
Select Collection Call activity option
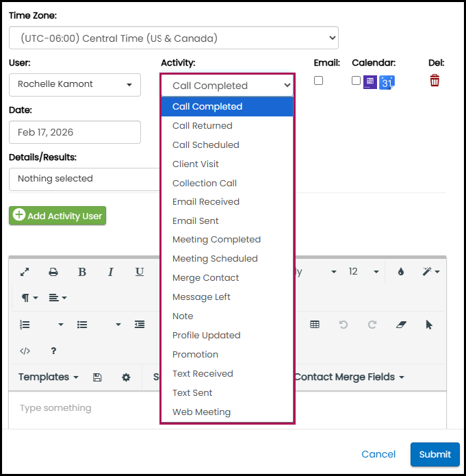(x=227, y=183)
